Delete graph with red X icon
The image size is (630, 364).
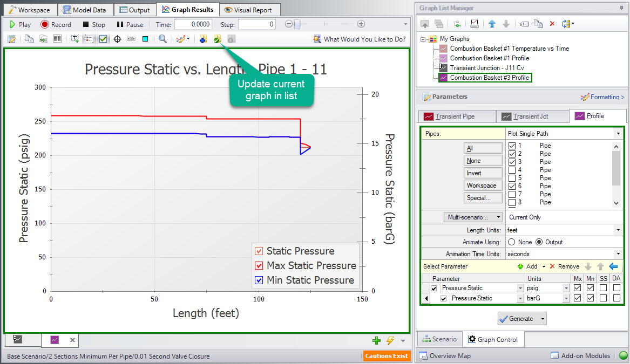tap(552, 24)
